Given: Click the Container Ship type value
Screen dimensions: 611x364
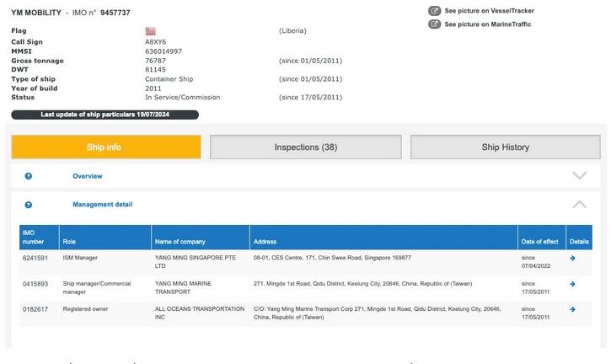Looking at the screenshot, I should pos(169,79).
